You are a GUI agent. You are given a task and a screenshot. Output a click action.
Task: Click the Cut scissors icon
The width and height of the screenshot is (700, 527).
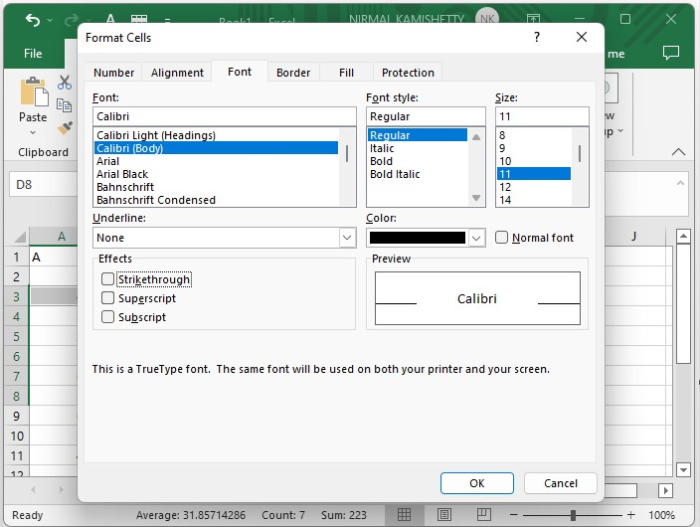pyautogui.click(x=64, y=83)
